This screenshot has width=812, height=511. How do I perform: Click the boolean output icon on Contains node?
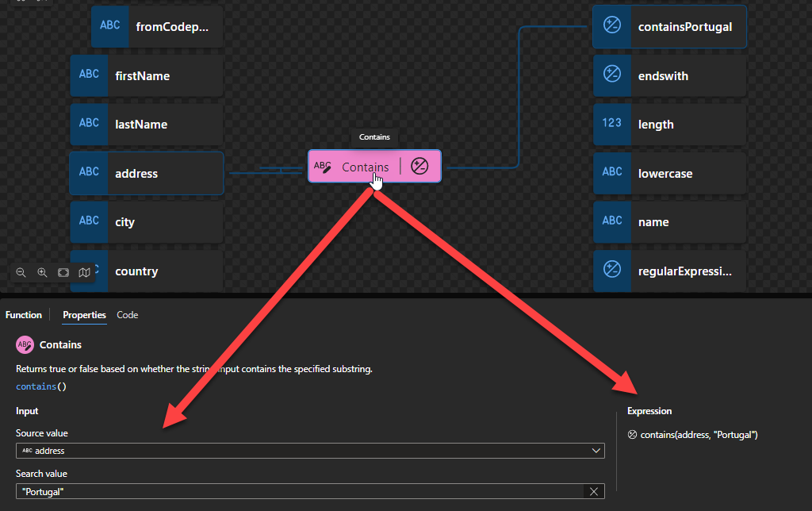tap(419, 167)
